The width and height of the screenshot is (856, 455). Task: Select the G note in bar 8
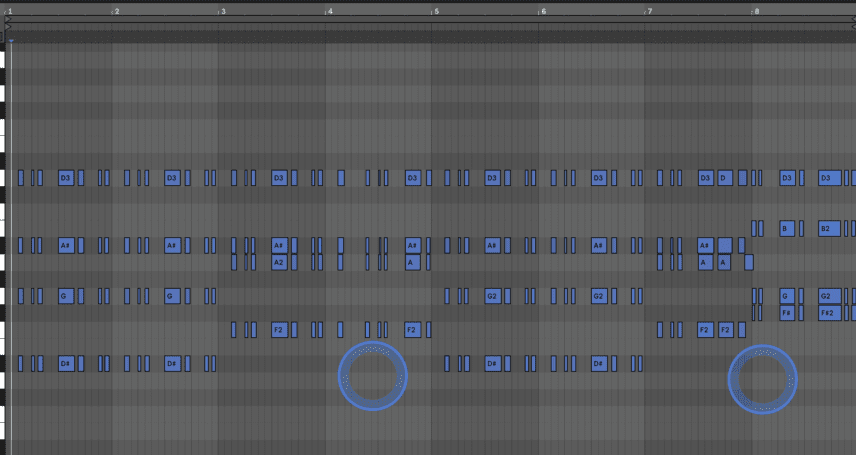coord(787,296)
